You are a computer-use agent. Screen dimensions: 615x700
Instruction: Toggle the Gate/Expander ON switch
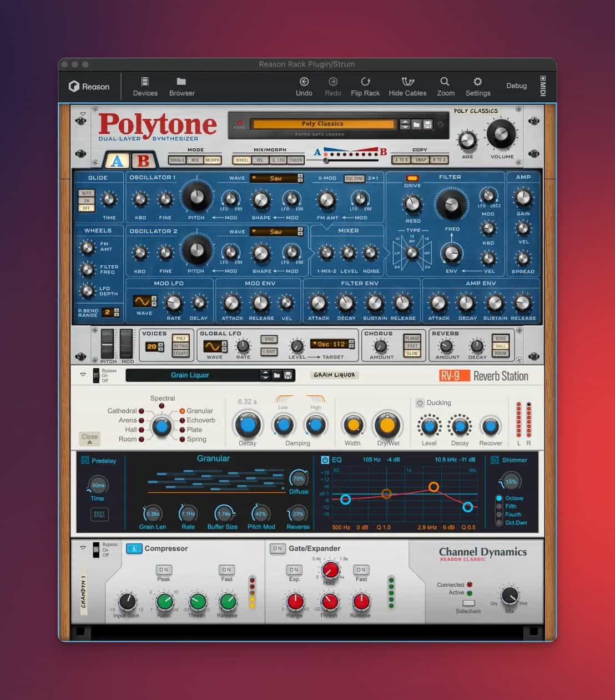click(x=277, y=548)
